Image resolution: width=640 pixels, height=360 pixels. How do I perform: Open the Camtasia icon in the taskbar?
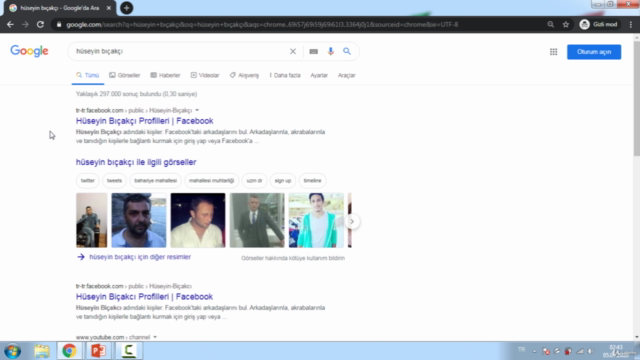pos(129,351)
